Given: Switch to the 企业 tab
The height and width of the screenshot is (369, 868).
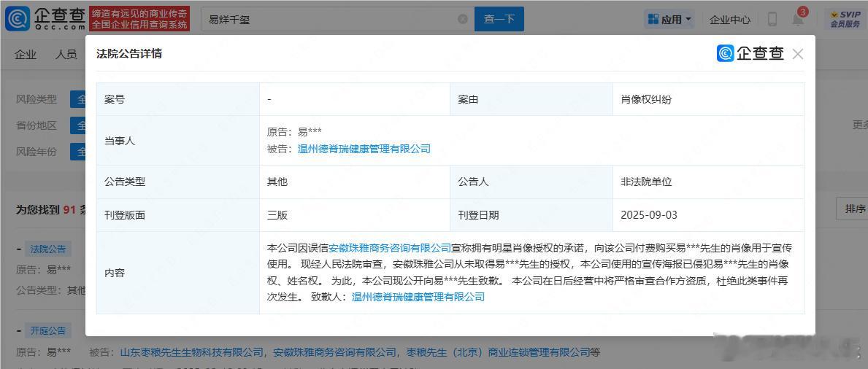Looking at the screenshot, I should pos(26,54).
